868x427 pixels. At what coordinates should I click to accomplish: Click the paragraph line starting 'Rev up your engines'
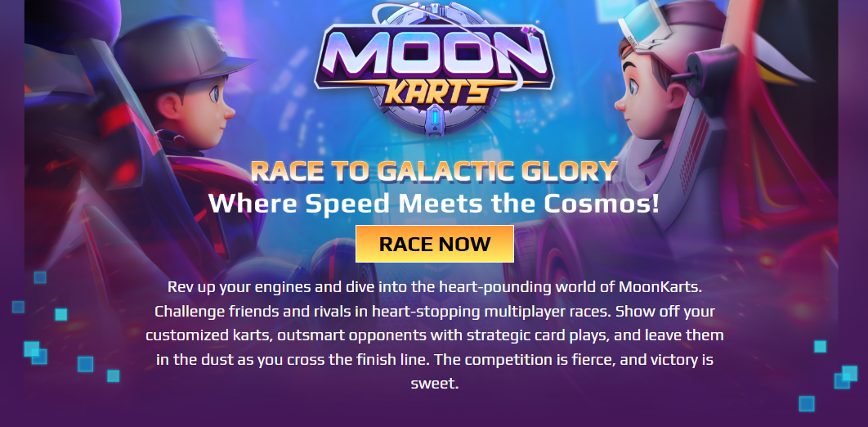(x=435, y=287)
